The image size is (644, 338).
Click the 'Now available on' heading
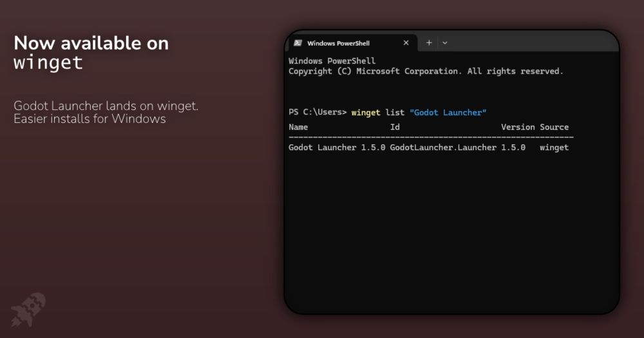(91, 43)
